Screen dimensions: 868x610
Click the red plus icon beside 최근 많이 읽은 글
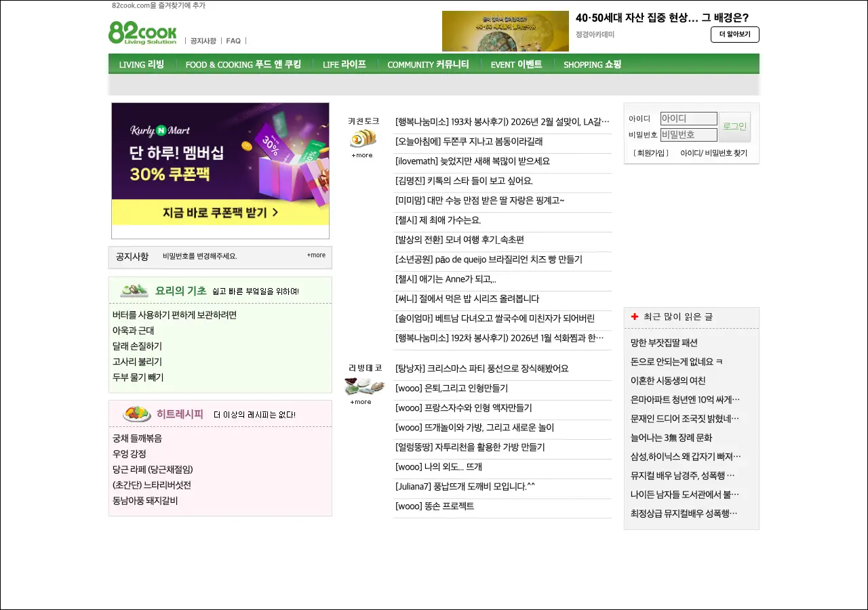click(635, 317)
